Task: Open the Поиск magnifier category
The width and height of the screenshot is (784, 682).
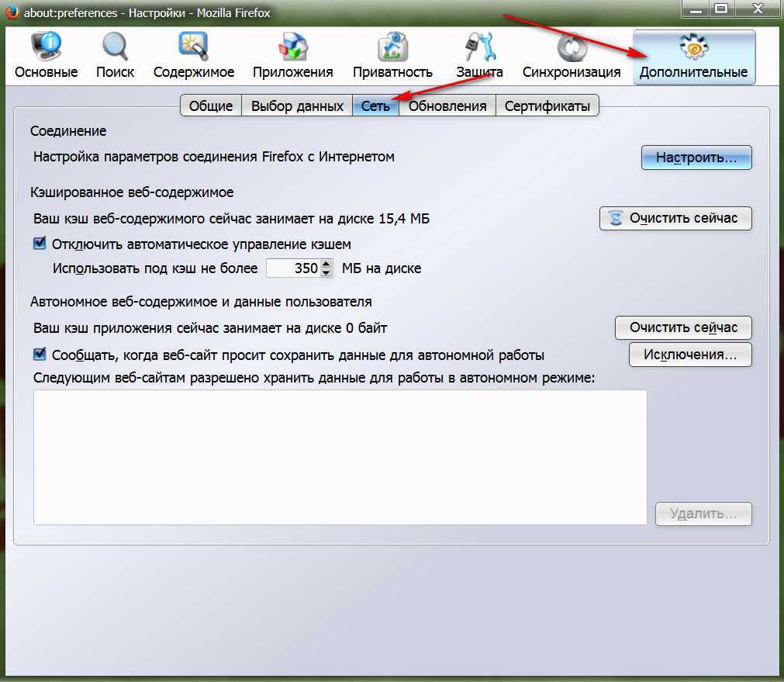Action: pyautogui.click(x=115, y=56)
